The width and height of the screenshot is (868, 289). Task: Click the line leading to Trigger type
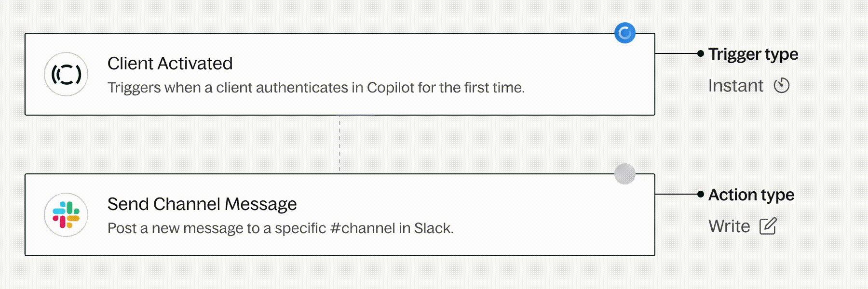pos(676,53)
